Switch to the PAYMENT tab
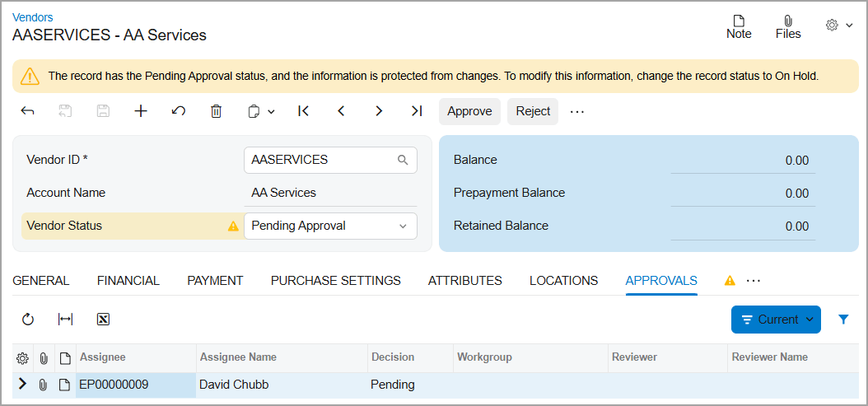This screenshot has width=868, height=406. pyautogui.click(x=215, y=281)
